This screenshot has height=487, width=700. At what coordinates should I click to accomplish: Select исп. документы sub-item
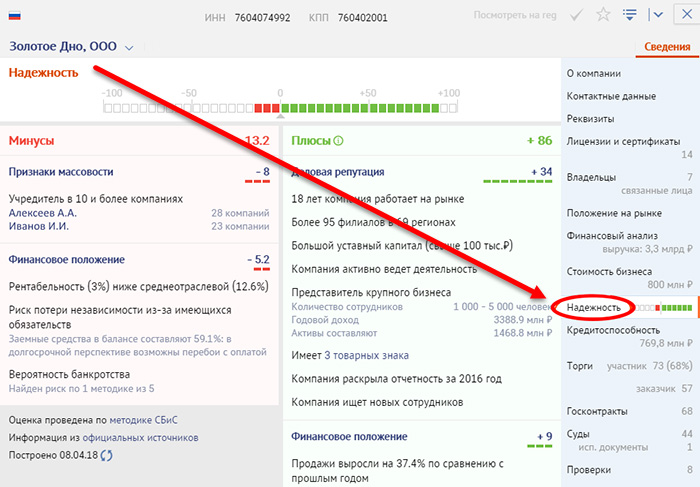point(613,447)
